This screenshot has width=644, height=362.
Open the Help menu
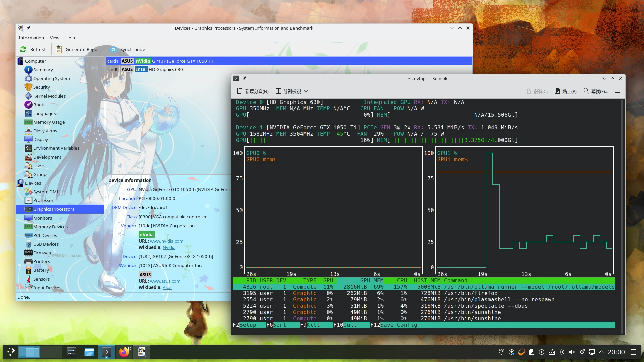click(x=70, y=38)
